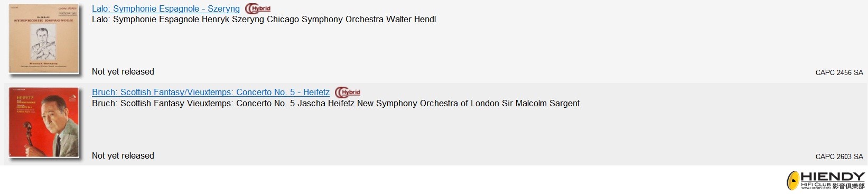
Task: Open the Lalo Symphonie Espagnole album cover
Action: coord(44,38)
